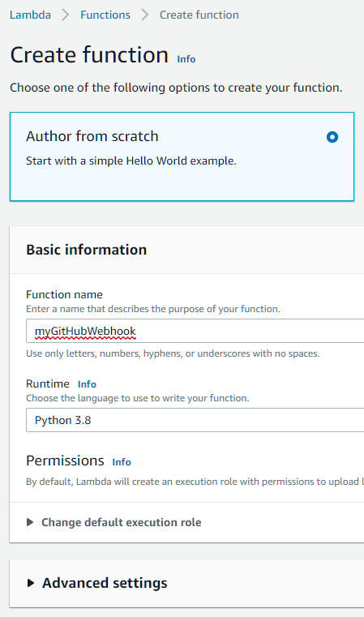Choose the Author from scratch option card

coord(182,156)
